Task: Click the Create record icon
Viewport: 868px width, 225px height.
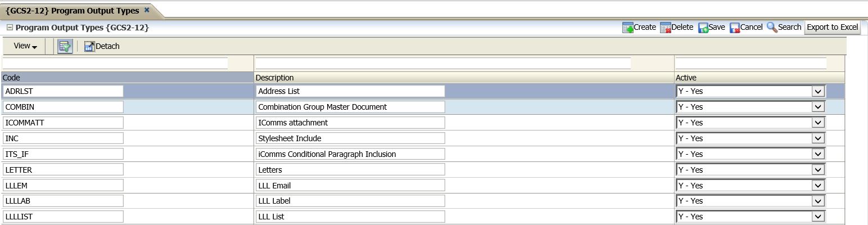Action: [628, 28]
